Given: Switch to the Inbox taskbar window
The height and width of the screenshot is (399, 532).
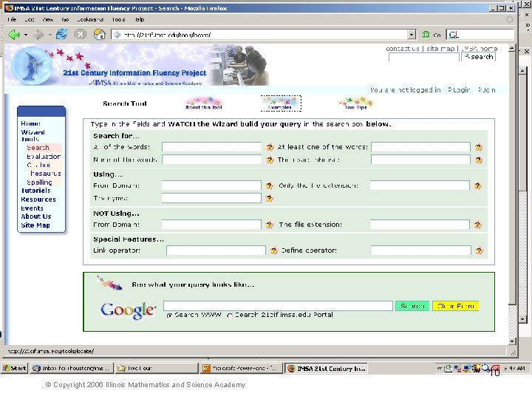Looking at the screenshot, I should (71, 368).
